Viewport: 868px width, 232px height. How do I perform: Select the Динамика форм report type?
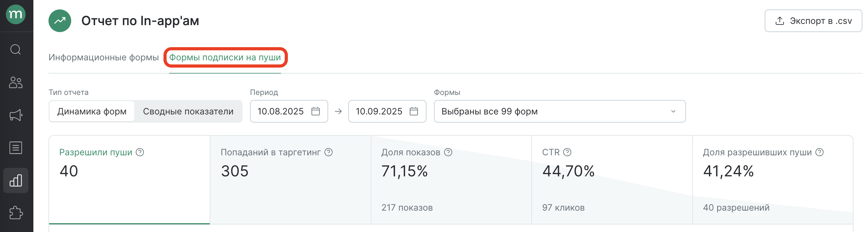tap(92, 111)
